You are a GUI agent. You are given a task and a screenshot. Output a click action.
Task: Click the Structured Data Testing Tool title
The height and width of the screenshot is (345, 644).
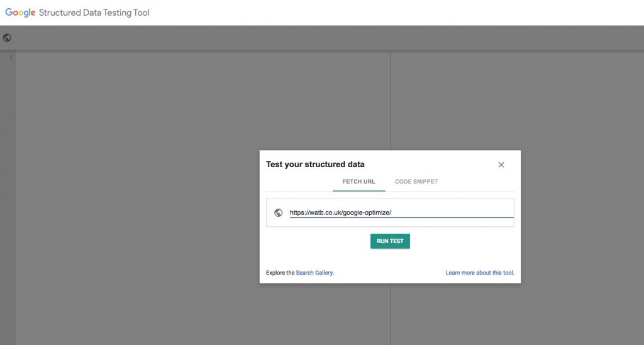[x=94, y=13]
